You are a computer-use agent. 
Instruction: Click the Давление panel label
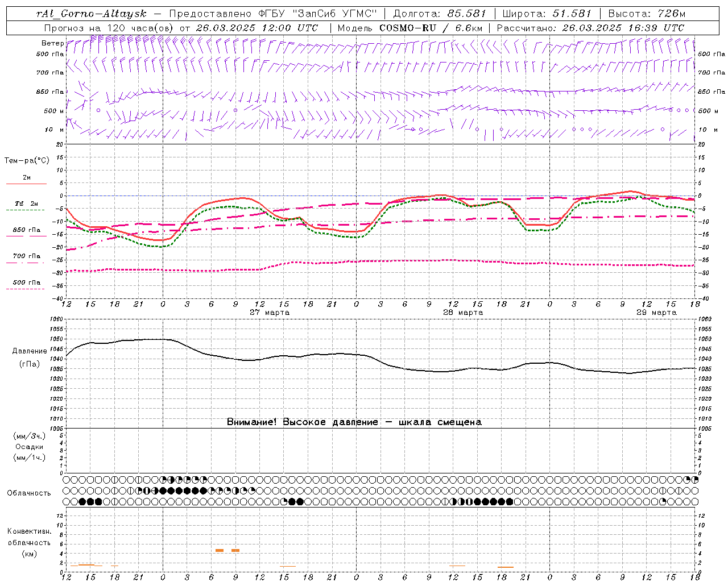coord(30,351)
